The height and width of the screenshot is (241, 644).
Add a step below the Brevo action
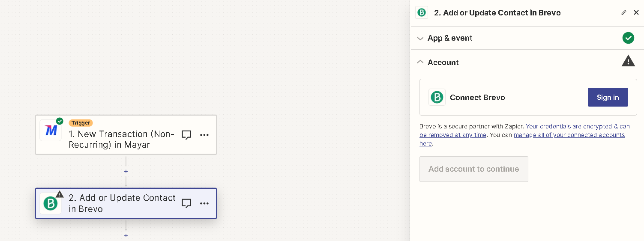coord(126,235)
